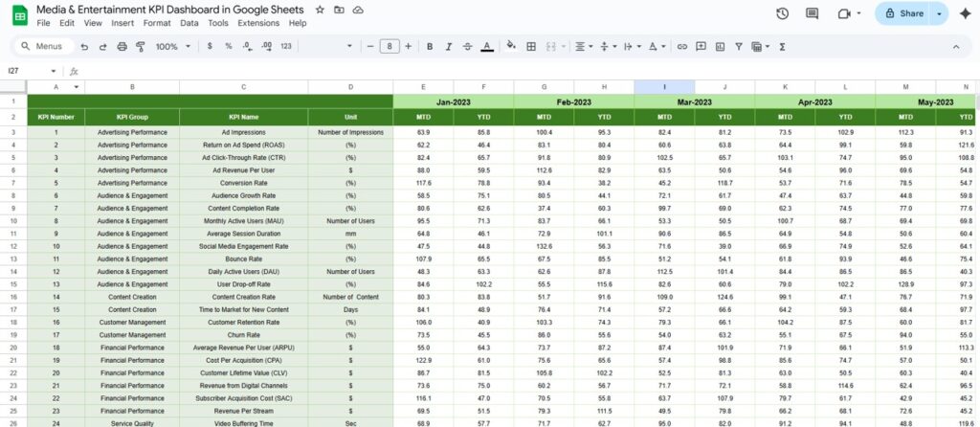The height and width of the screenshot is (427, 980).
Task: Open text rotation dropdown
Action: click(656, 46)
